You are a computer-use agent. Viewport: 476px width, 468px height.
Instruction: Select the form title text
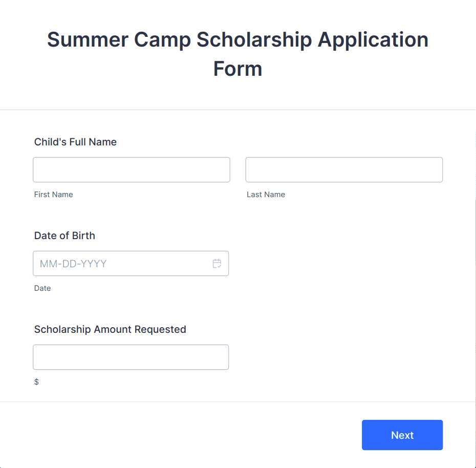[237, 54]
